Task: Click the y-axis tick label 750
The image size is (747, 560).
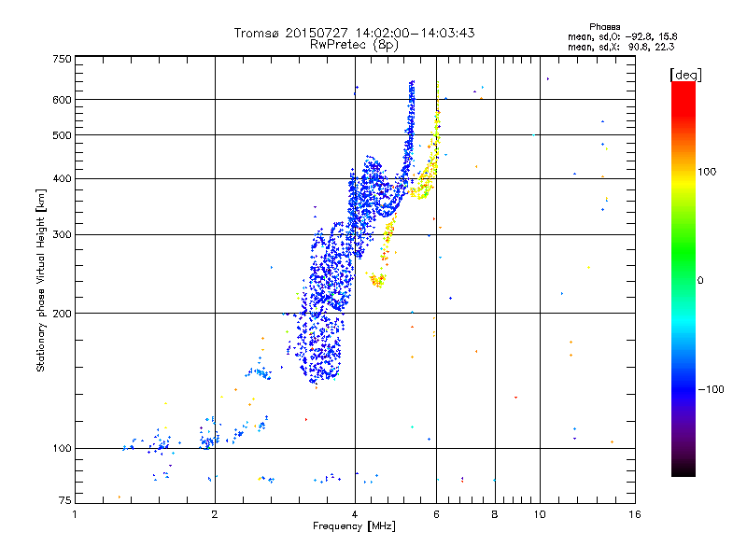Action: point(62,59)
